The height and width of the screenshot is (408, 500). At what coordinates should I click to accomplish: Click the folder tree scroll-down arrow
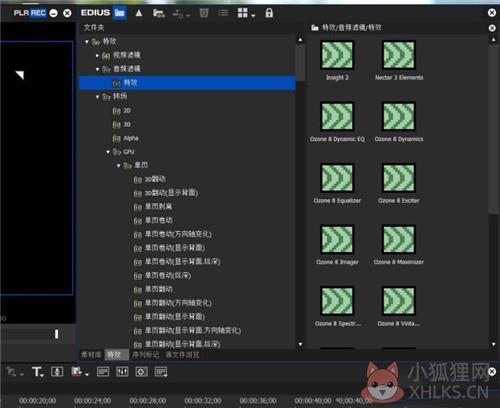(300, 344)
